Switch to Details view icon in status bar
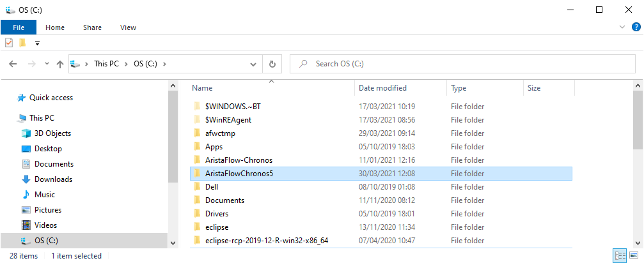 619,256
